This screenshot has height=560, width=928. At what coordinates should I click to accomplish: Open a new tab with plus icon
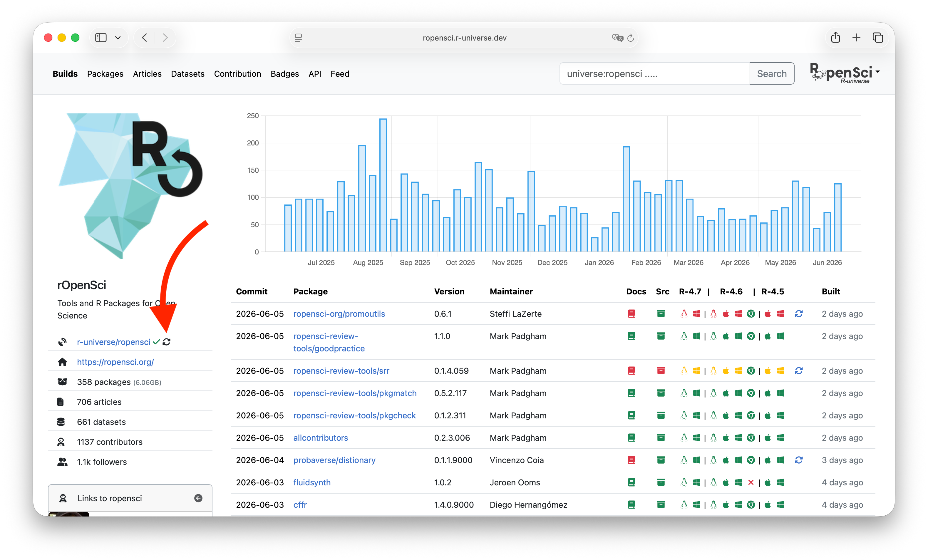(x=856, y=38)
